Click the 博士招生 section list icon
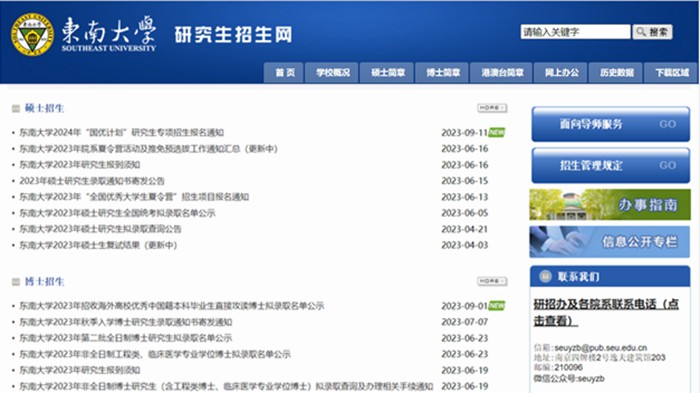 pos(16,282)
